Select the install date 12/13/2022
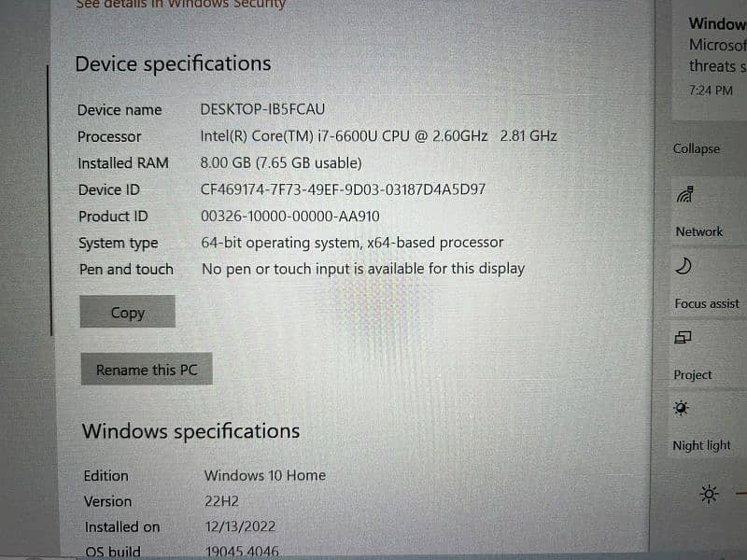The image size is (747, 560). tap(240, 526)
